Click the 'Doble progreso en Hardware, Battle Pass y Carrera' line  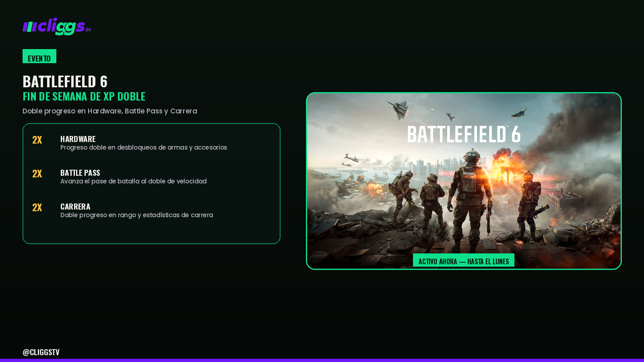(110, 111)
